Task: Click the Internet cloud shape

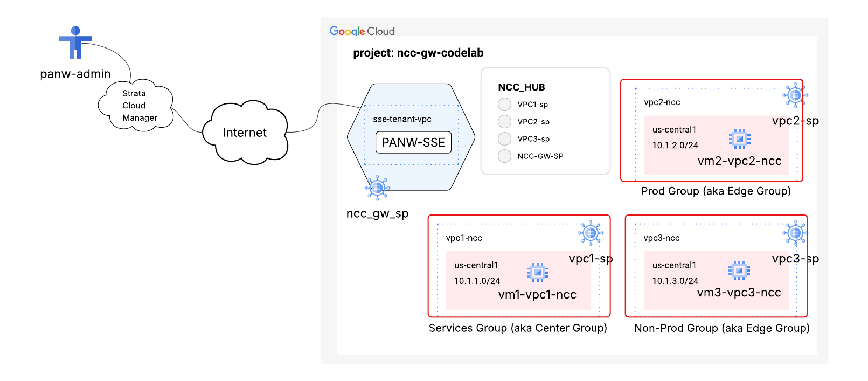Action: (x=245, y=132)
